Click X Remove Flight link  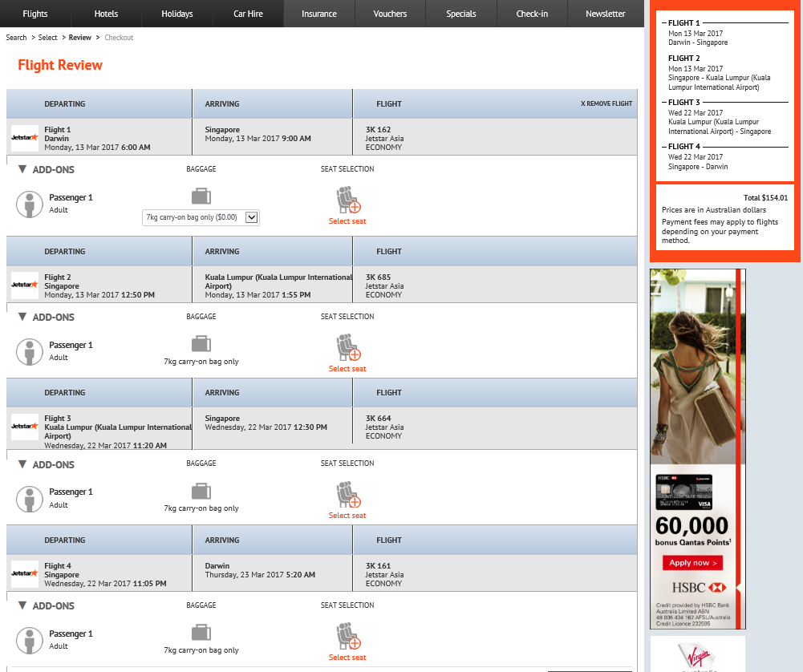click(606, 103)
